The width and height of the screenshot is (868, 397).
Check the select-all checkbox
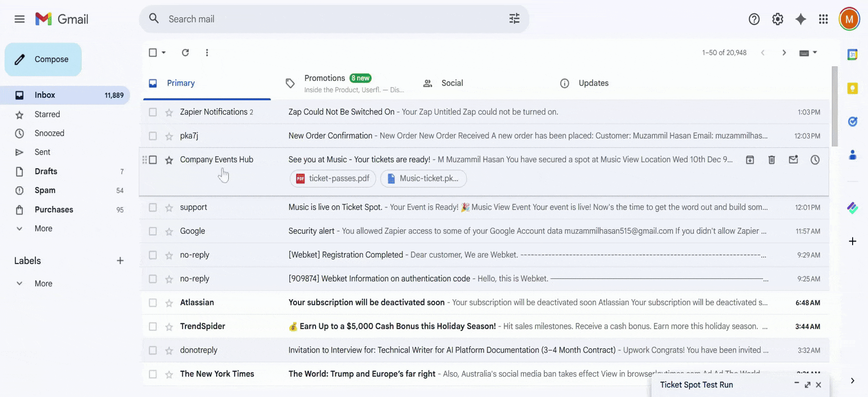pyautogui.click(x=153, y=52)
